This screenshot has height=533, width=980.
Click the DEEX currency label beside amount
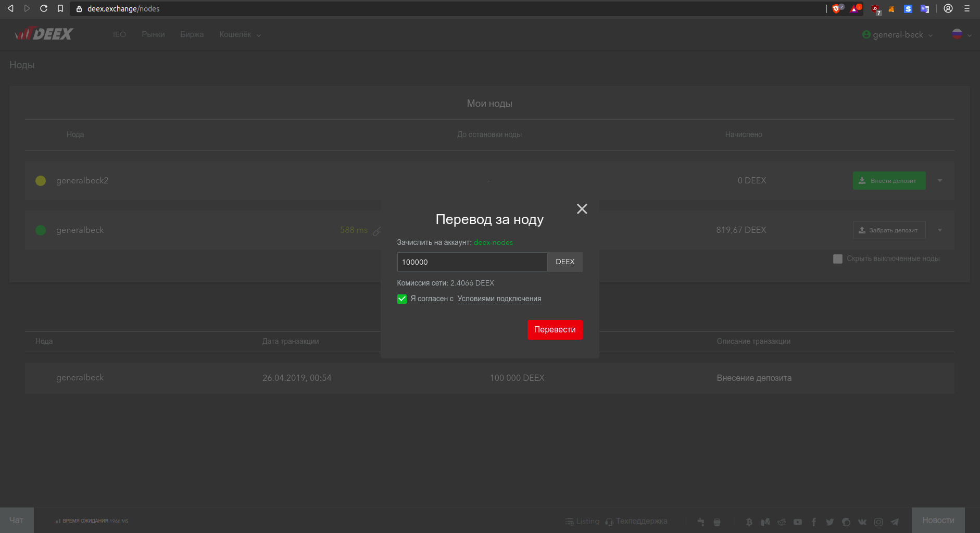[565, 262]
